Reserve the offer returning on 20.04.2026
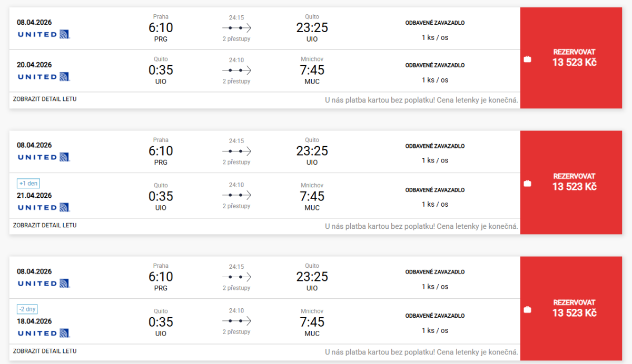The height and width of the screenshot is (364, 632). (x=574, y=57)
